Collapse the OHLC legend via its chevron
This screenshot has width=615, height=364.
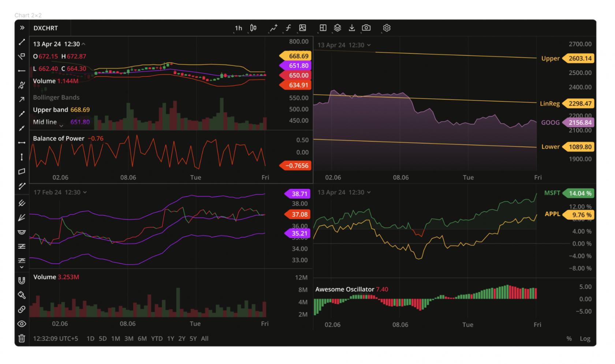[x=83, y=44]
